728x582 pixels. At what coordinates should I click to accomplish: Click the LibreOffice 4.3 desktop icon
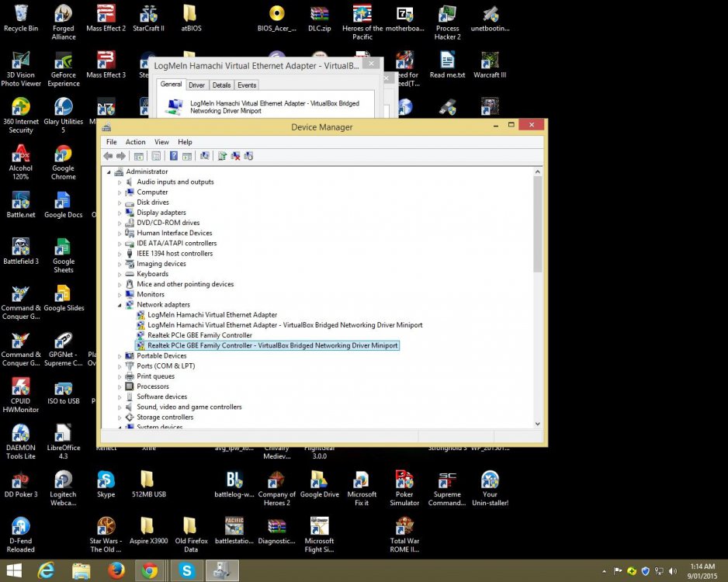pos(63,441)
